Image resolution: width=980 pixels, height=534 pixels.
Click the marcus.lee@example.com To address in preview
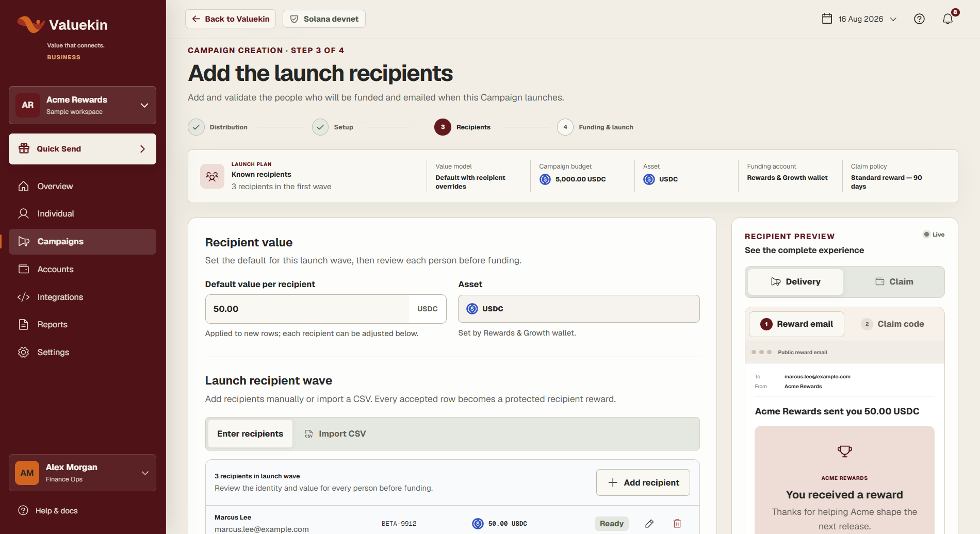(x=817, y=377)
